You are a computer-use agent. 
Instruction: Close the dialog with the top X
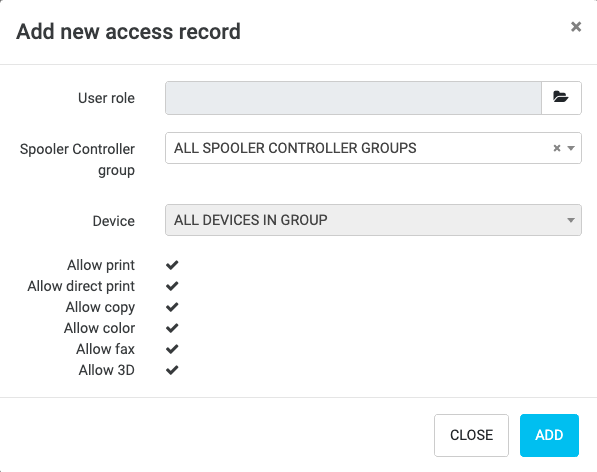coord(576,27)
